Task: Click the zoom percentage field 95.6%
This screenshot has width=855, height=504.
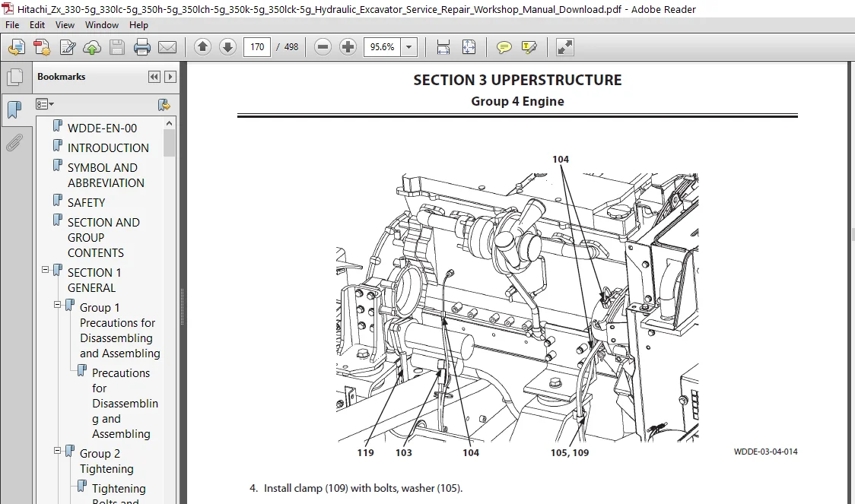Action: coord(383,47)
